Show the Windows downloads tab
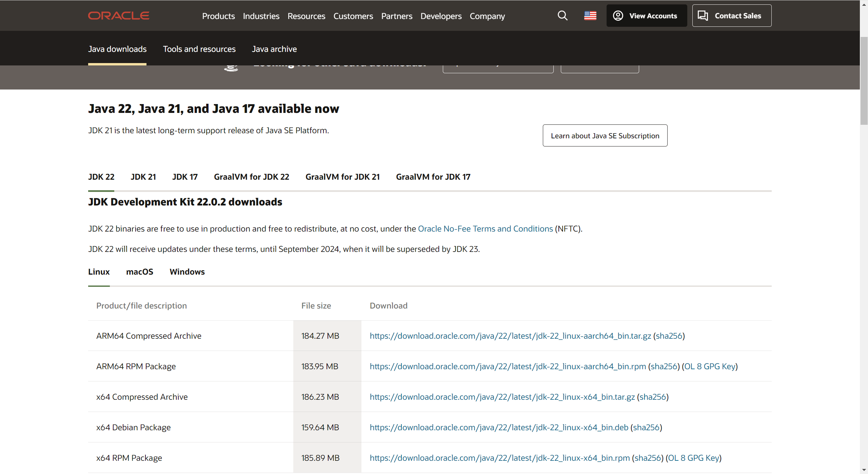 click(187, 272)
